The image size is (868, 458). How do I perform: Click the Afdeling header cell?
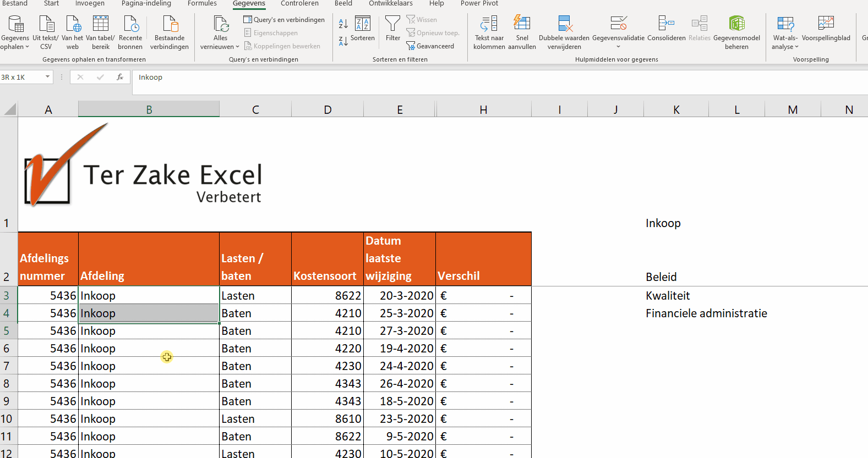(x=149, y=259)
